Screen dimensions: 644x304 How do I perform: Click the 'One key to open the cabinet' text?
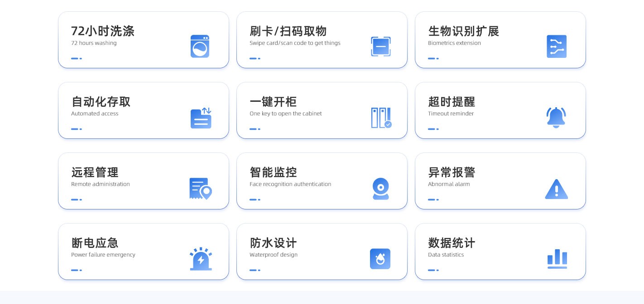[285, 114]
